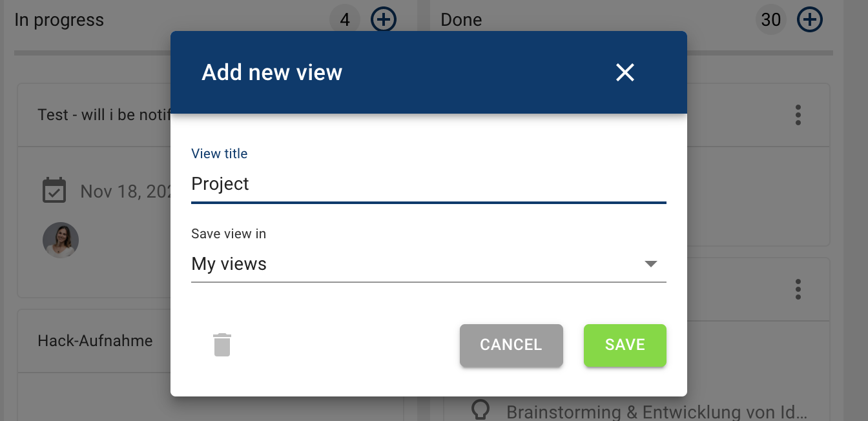This screenshot has height=421, width=868.
Task: Add a card to Done column
Action: (810, 19)
